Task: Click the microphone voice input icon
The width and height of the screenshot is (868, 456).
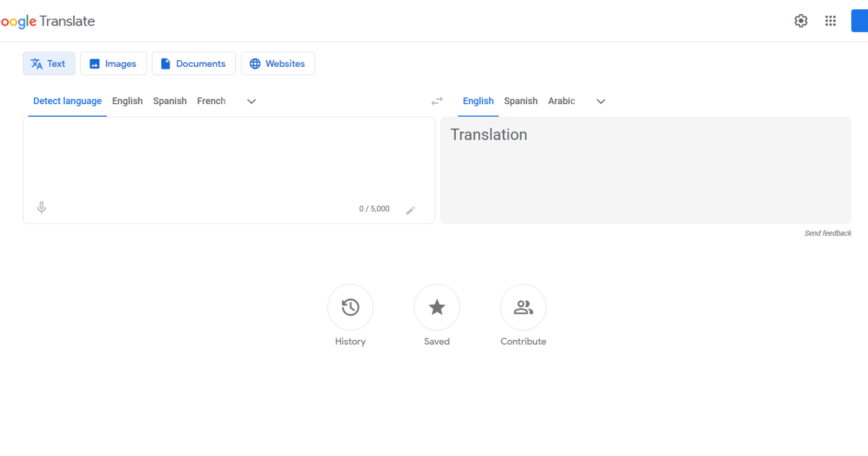Action: click(41, 207)
